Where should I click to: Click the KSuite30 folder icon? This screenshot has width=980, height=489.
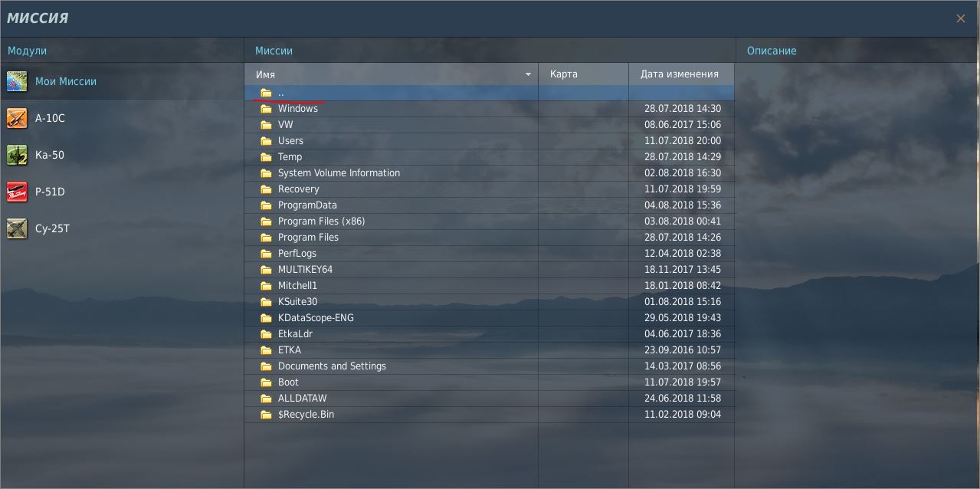point(266,302)
